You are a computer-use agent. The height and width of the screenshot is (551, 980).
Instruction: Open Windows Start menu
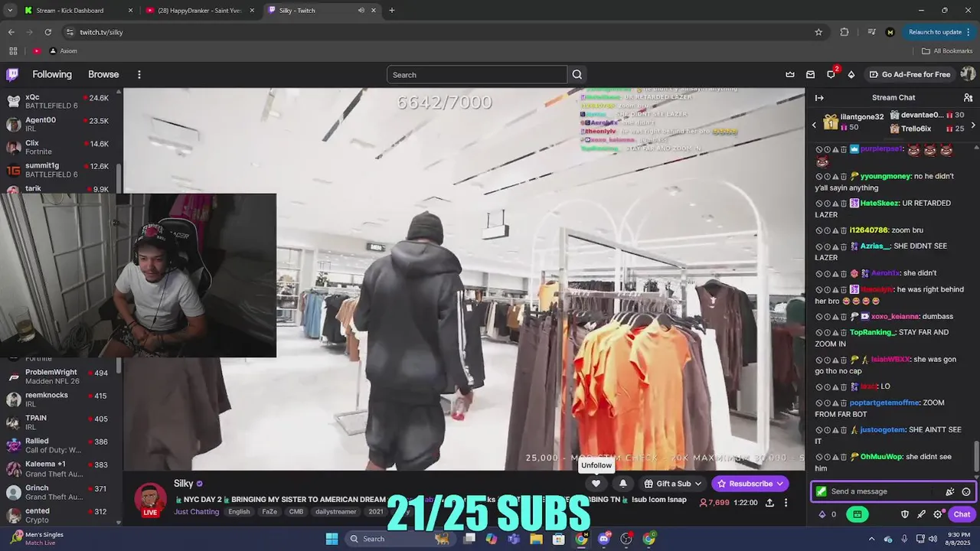(332, 539)
